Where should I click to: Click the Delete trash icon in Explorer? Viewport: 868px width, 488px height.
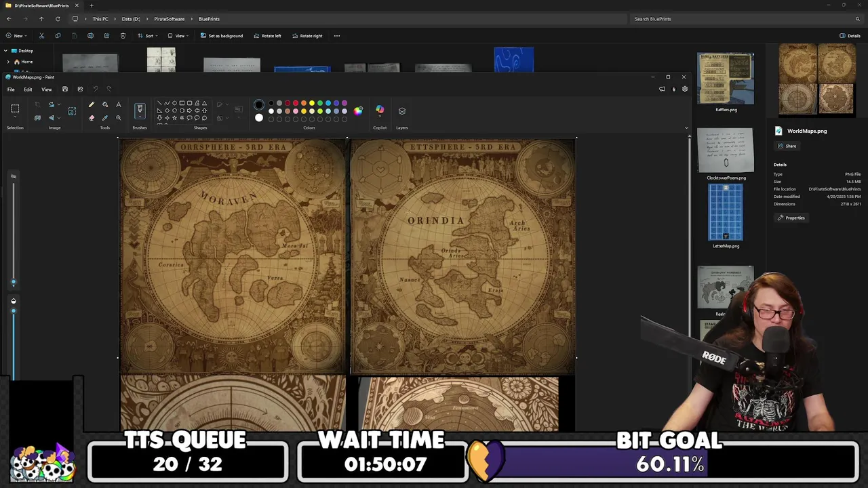point(123,35)
